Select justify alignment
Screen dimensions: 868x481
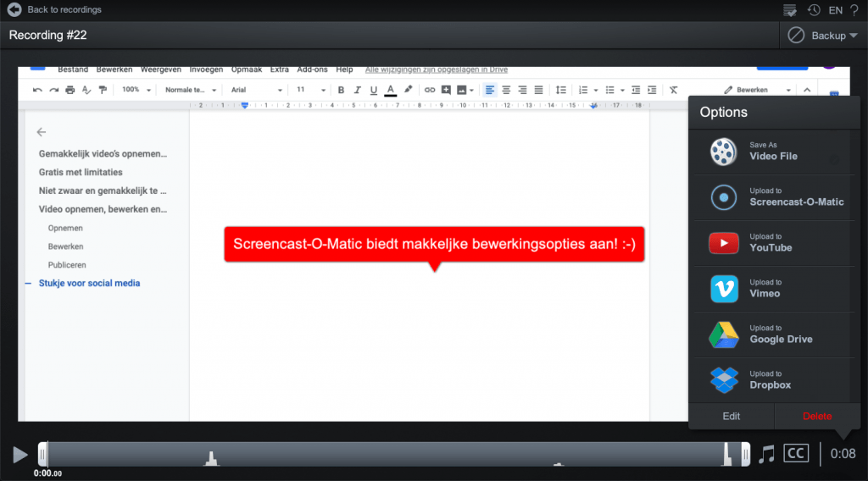pos(538,90)
